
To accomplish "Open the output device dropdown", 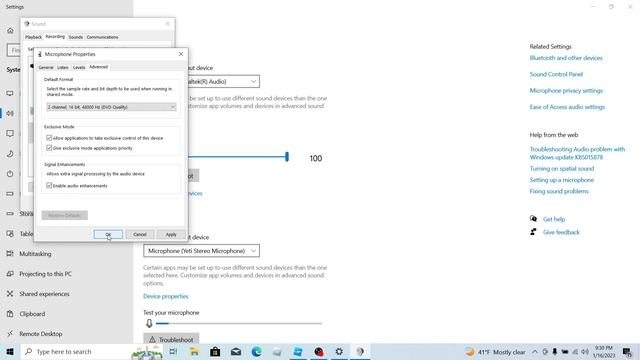I will pyautogui.click(x=223, y=81).
